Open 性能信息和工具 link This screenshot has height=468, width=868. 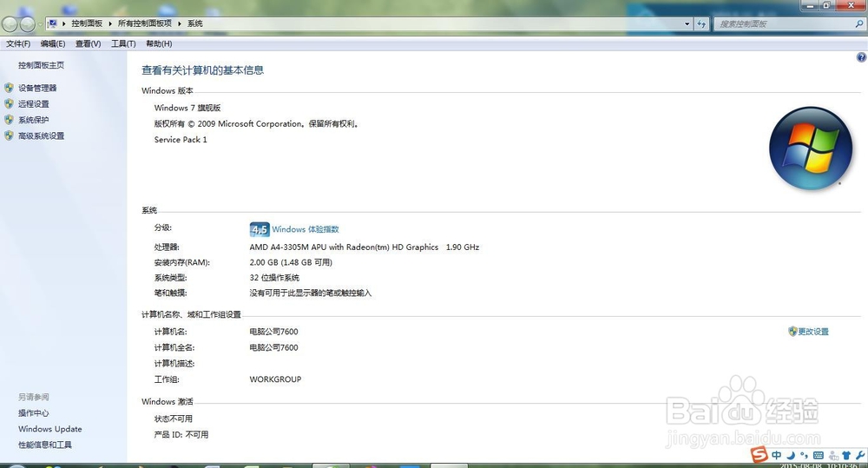click(x=45, y=445)
